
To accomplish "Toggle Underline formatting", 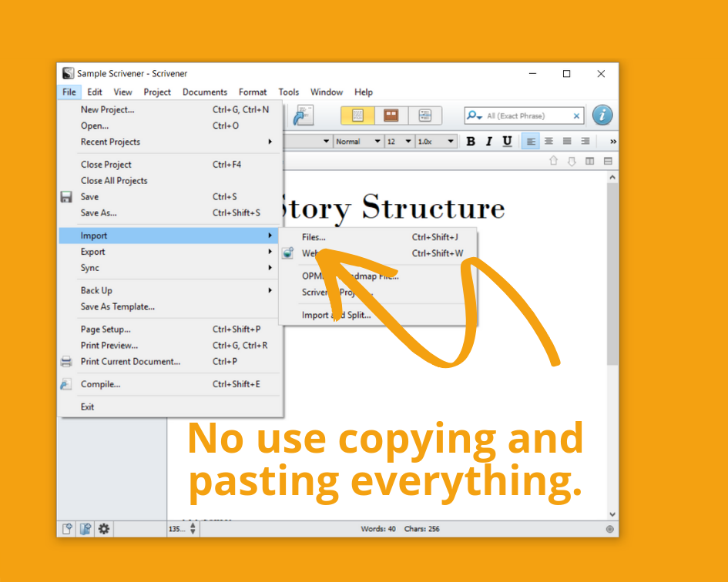I will coord(507,141).
